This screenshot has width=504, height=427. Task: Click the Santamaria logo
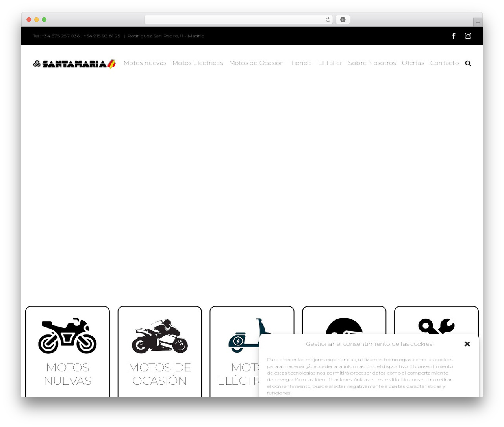tap(74, 63)
